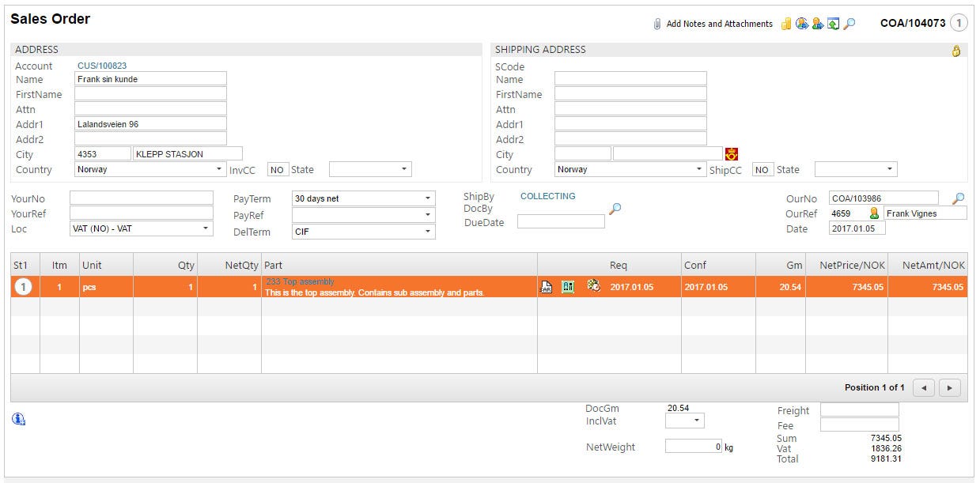980x483 pixels.
Task: Click the YourRef input field
Action: [142, 213]
